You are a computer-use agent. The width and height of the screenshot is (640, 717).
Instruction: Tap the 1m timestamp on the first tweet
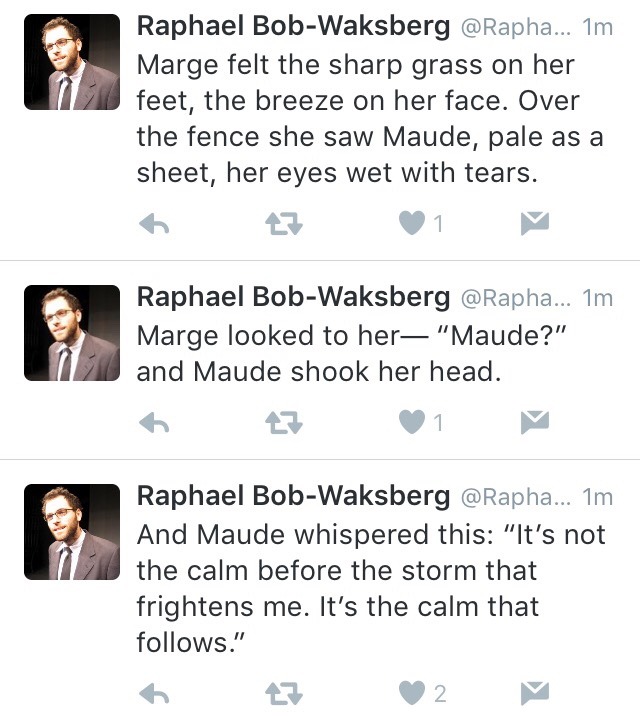(597, 28)
